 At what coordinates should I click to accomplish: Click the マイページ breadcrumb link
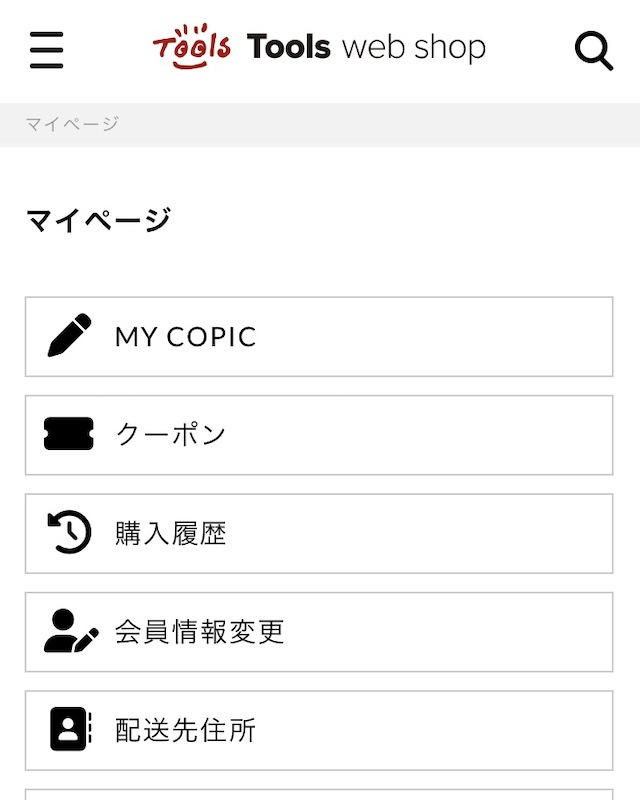click(72, 124)
